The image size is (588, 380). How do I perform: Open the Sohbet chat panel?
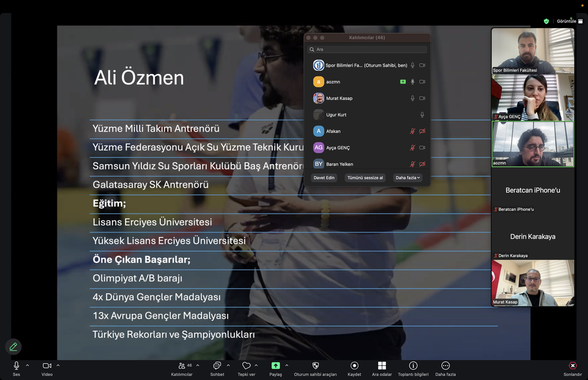(217, 366)
